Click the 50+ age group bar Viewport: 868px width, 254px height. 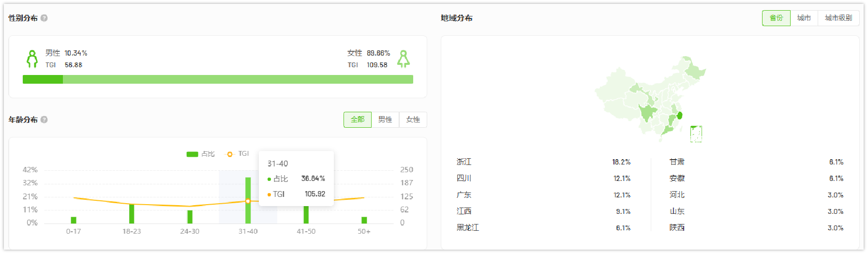(x=364, y=220)
